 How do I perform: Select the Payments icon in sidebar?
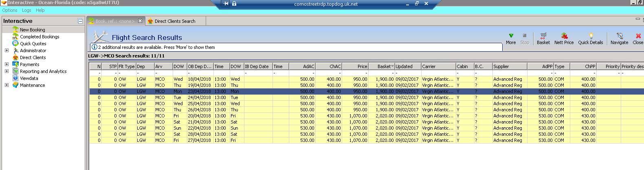pos(15,64)
